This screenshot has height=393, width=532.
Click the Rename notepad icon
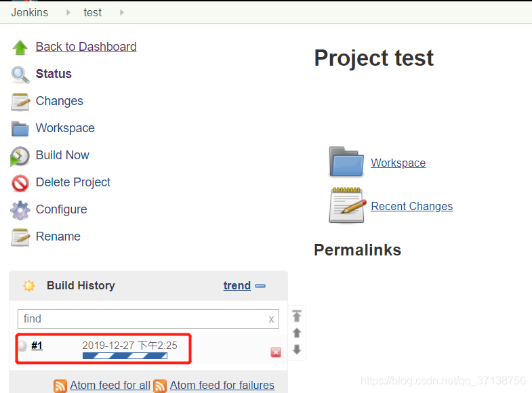click(20, 237)
